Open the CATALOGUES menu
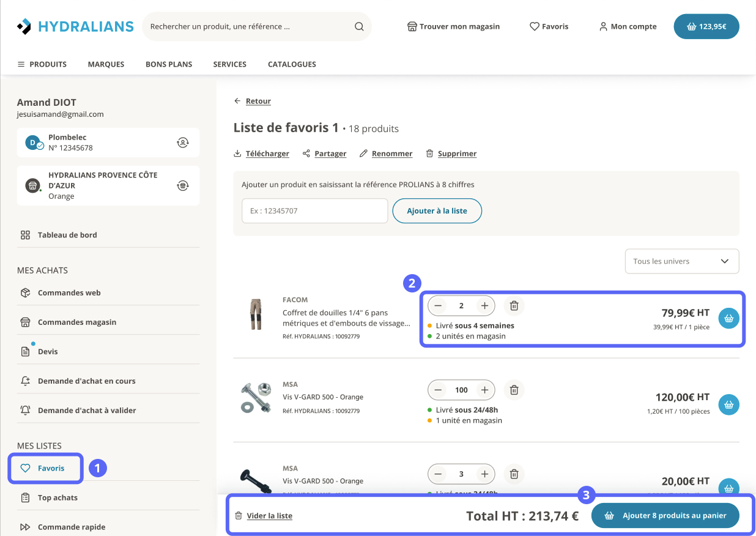The height and width of the screenshot is (536, 756). click(292, 64)
